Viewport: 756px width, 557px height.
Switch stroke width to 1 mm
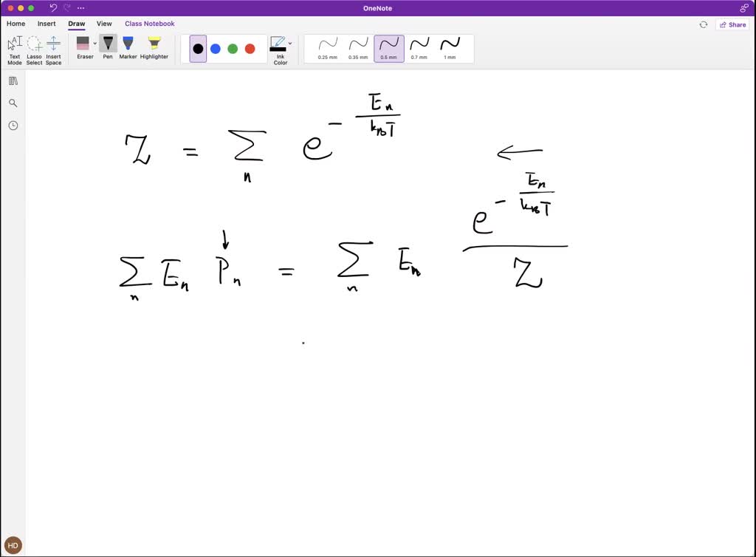[450, 48]
